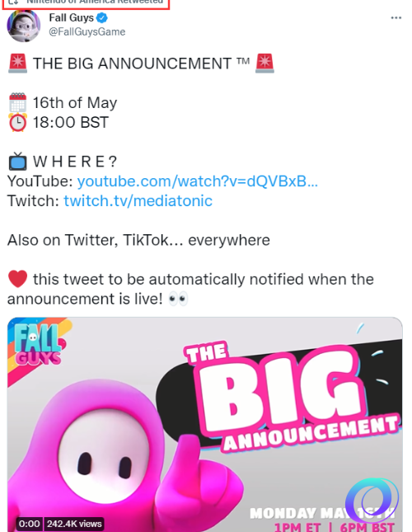Open the youtube.com/watch link

[x=197, y=181]
